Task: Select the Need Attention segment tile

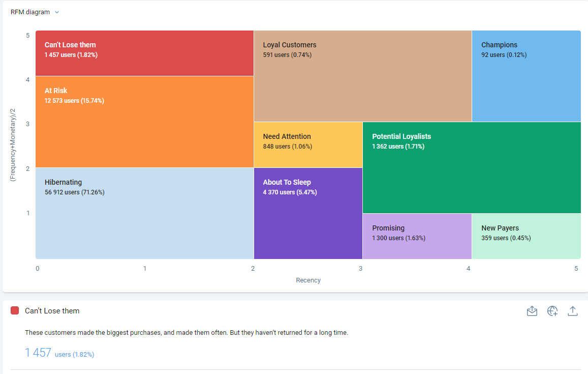Action: [x=308, y=145]
